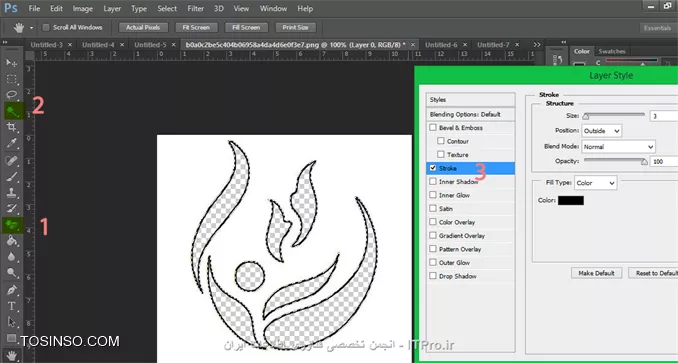Select the Brush tool
This screenshot has width=678, height=363.
pos(11,176)
